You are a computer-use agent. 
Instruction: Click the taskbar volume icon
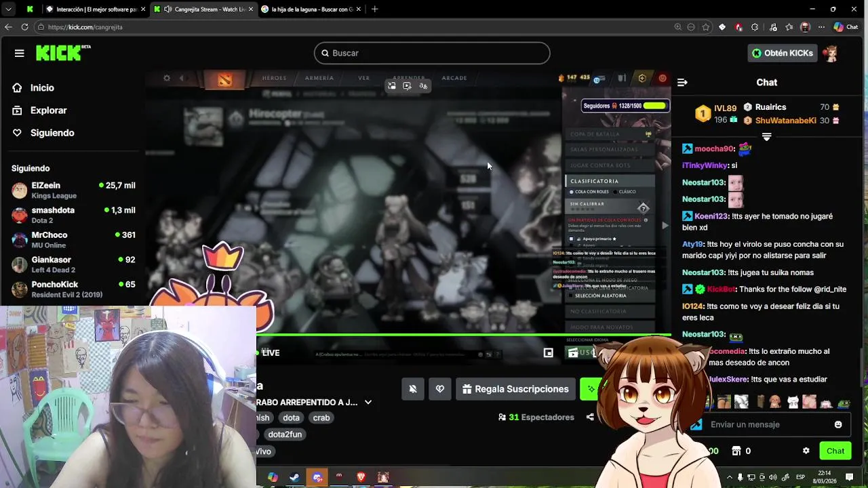pos(772,477)
